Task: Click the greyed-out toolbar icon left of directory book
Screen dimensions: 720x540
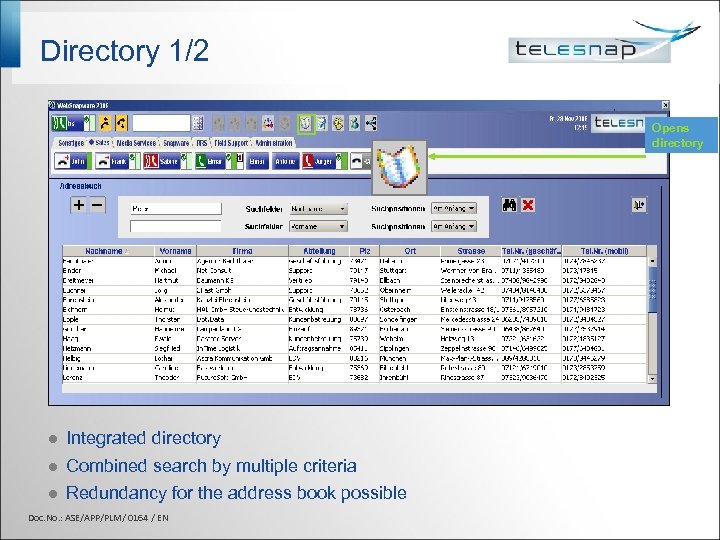Action: (x=285, y=123)
